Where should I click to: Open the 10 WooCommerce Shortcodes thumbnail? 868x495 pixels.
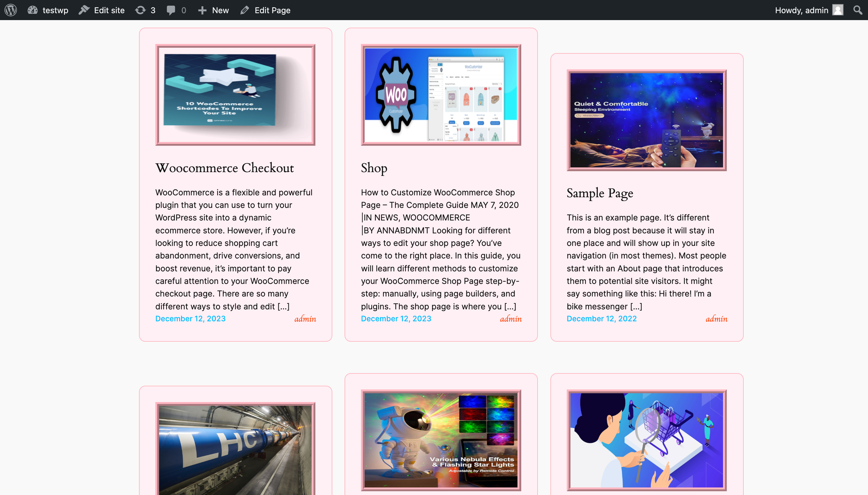[235, 95]
